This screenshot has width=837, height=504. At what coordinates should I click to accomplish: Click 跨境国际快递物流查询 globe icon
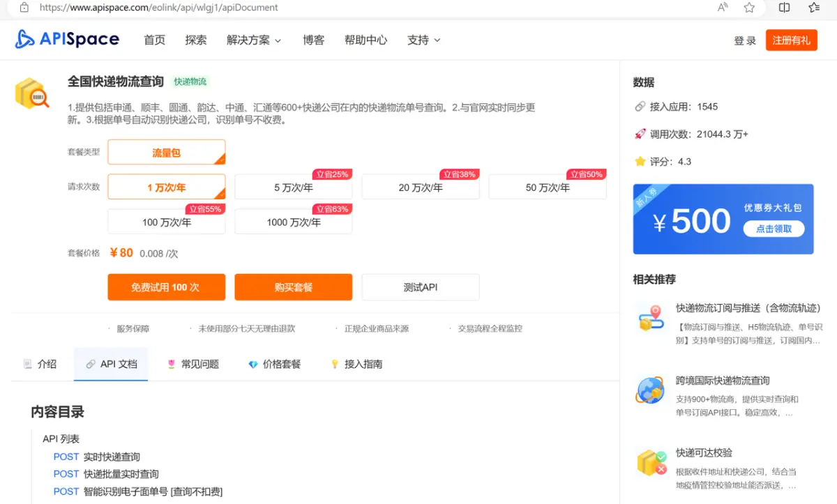pos(650,390)
